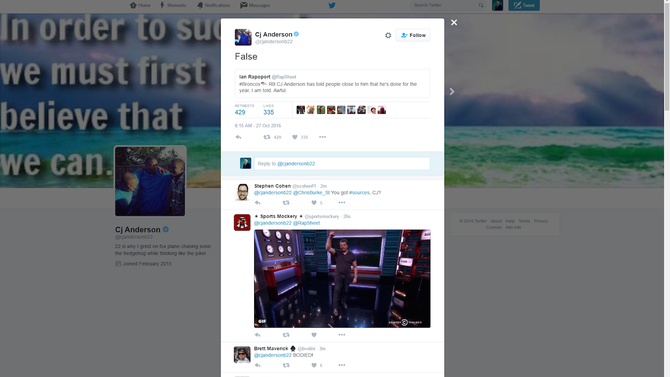670x377 pixels.
Task: Open more options on Sports Mockery's reply
Action: click(342, 335)
